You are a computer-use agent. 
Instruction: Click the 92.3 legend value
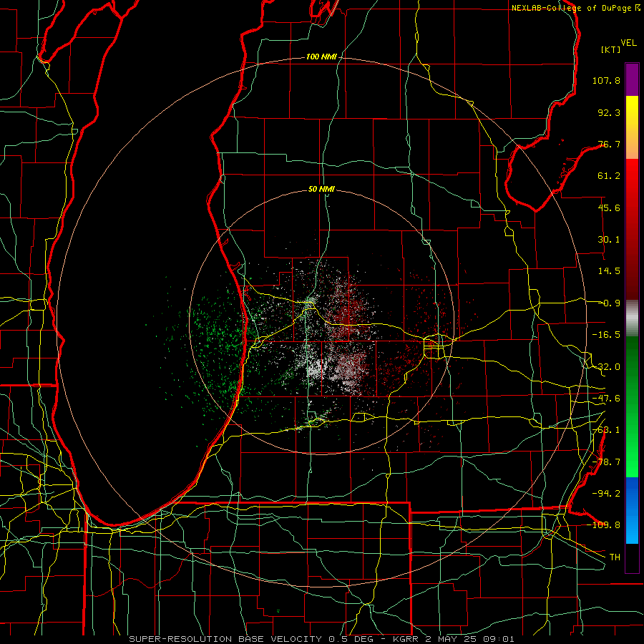click(x=609, y=112)
